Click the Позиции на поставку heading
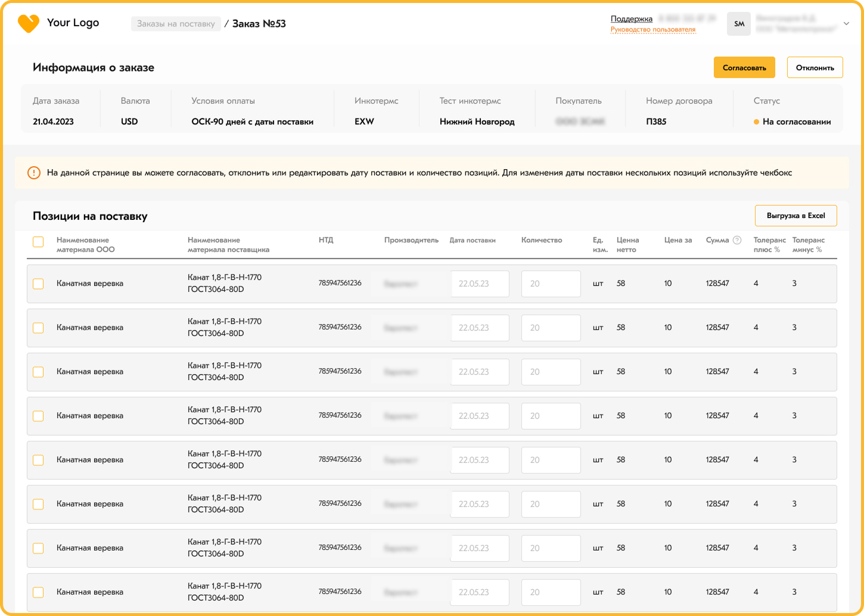Screen dimensions: 864x616 click(90, 216)
